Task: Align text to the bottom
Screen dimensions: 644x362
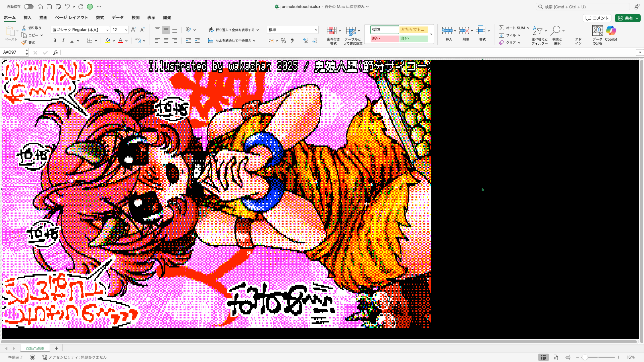Action: coord(175,30)
